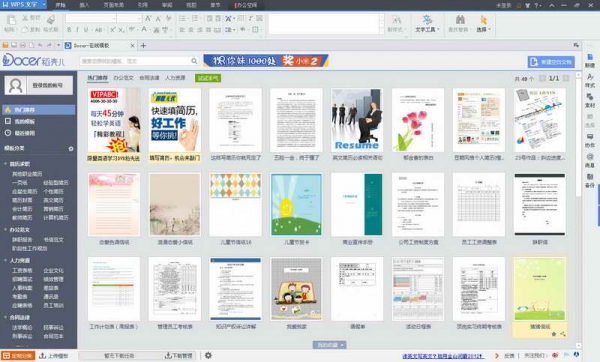
Task: Switch to the 办公空间 ribbon tab
Action: point(246,5)
